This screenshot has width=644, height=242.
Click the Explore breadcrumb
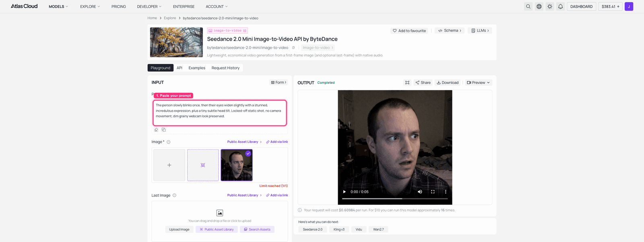pyautogui.click(x=170, y=18)
